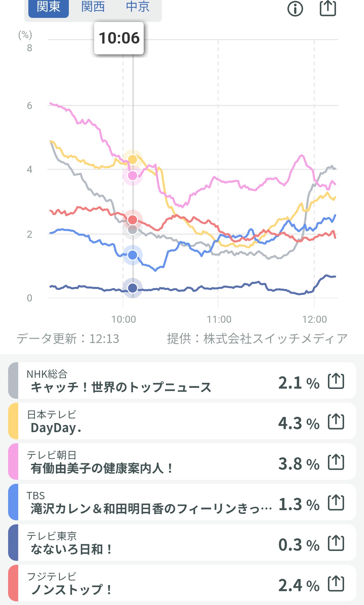
Task: Click the yellow color bar beside DayDay.
Action: click(13, 421)
